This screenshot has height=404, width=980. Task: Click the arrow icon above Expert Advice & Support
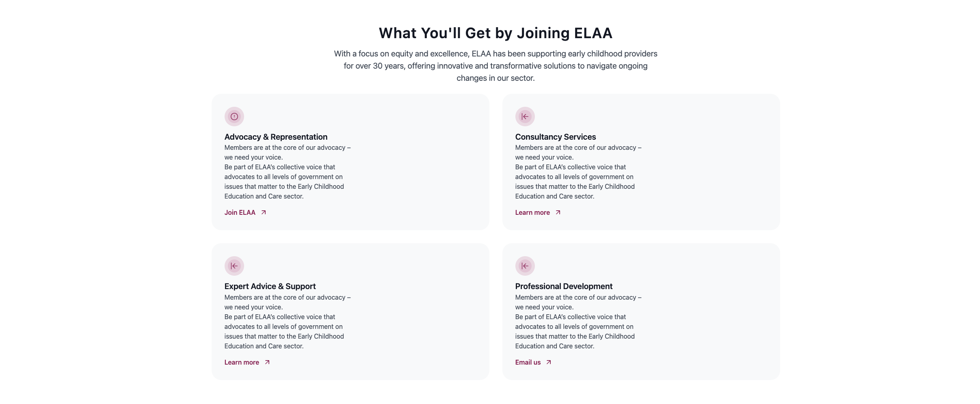pos(234,266)
